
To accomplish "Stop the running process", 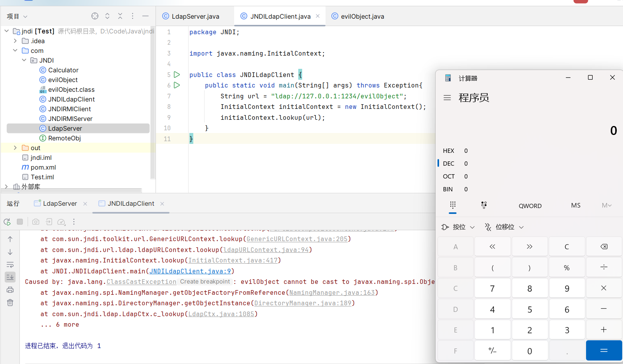I will tap(20, 222).
